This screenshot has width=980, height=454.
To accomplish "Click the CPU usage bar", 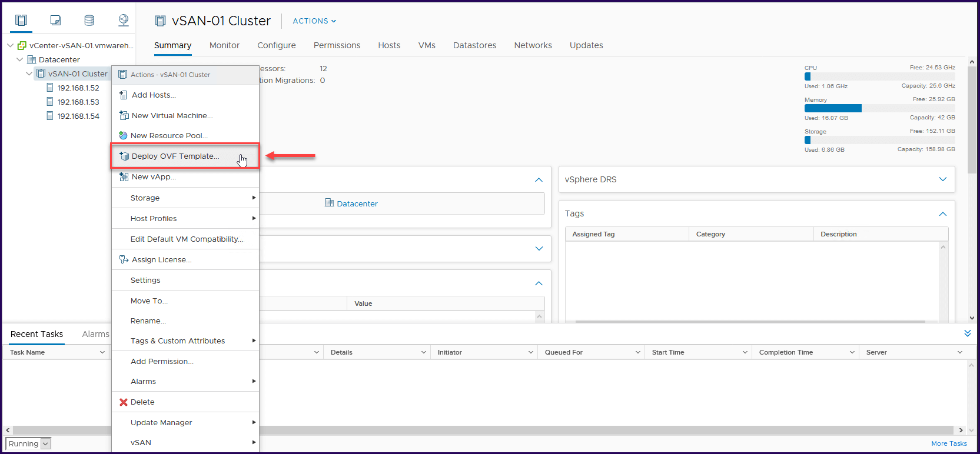I will 879,76.
